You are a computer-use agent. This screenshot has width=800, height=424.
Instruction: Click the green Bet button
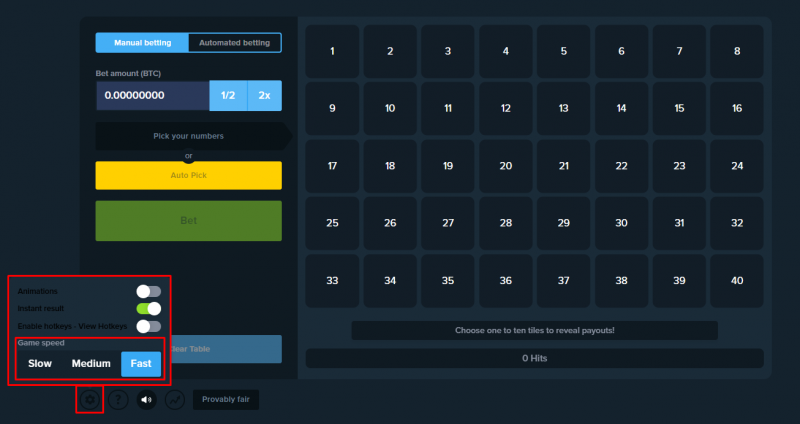point(188,221)
